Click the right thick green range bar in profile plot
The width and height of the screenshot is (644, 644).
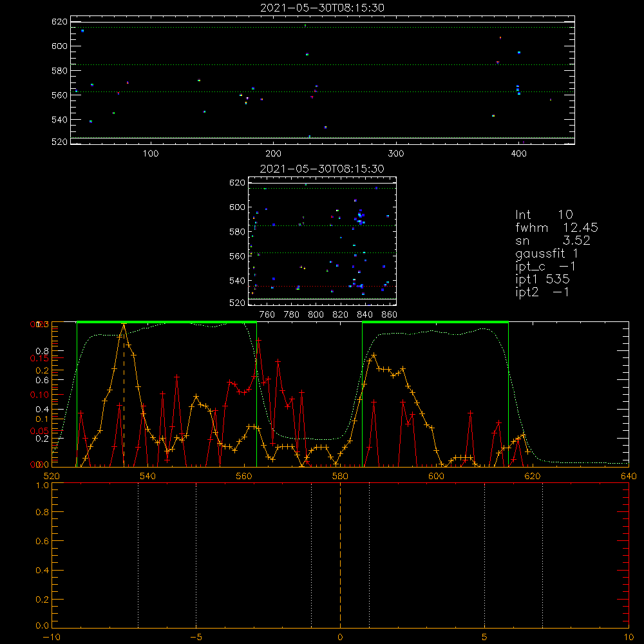[x=435, y=323]
